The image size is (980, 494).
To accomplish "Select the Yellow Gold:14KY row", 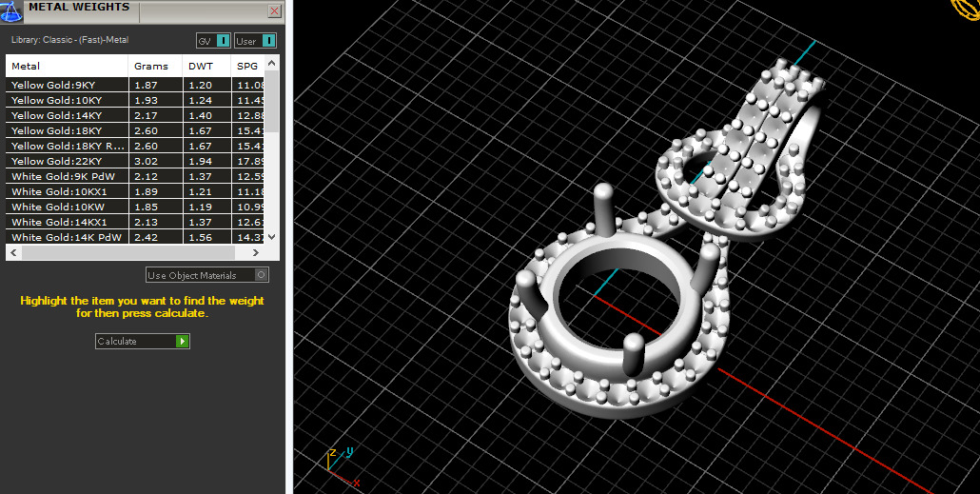I will pyautogui.click(x=134, y=116).
